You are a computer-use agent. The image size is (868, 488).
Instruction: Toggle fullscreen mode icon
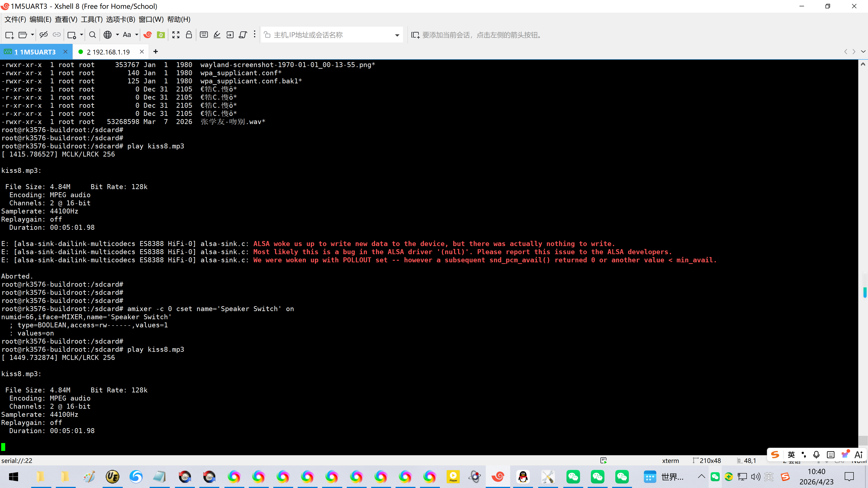(176, 35)
